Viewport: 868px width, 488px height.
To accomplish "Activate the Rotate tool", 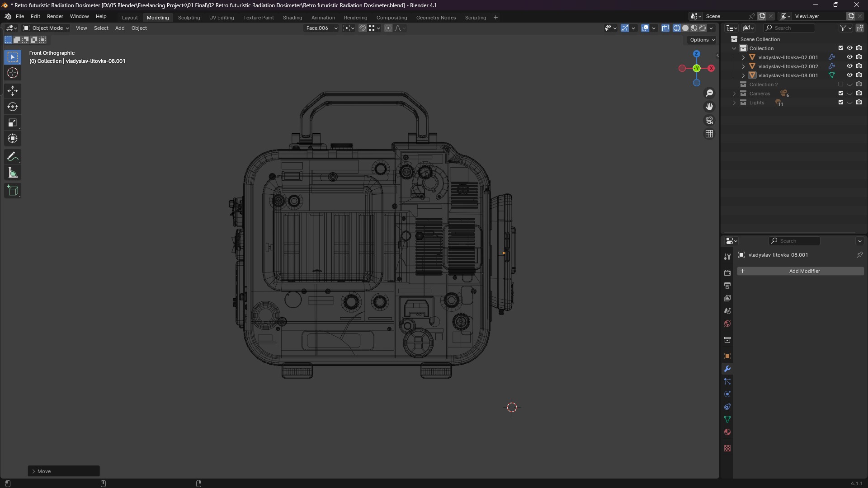I will tap(13, 107).
